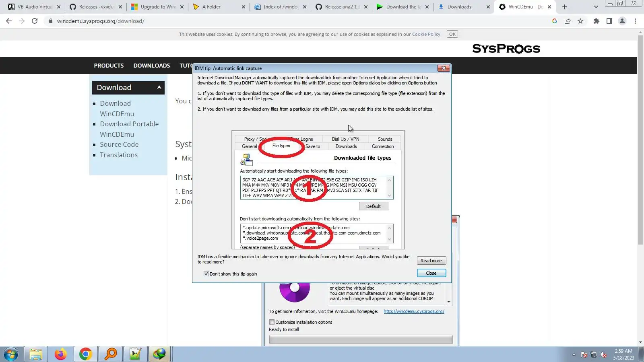Click Read more in the IDM tip
Viewport: 644px width, 362px height.
pos(431,261)
